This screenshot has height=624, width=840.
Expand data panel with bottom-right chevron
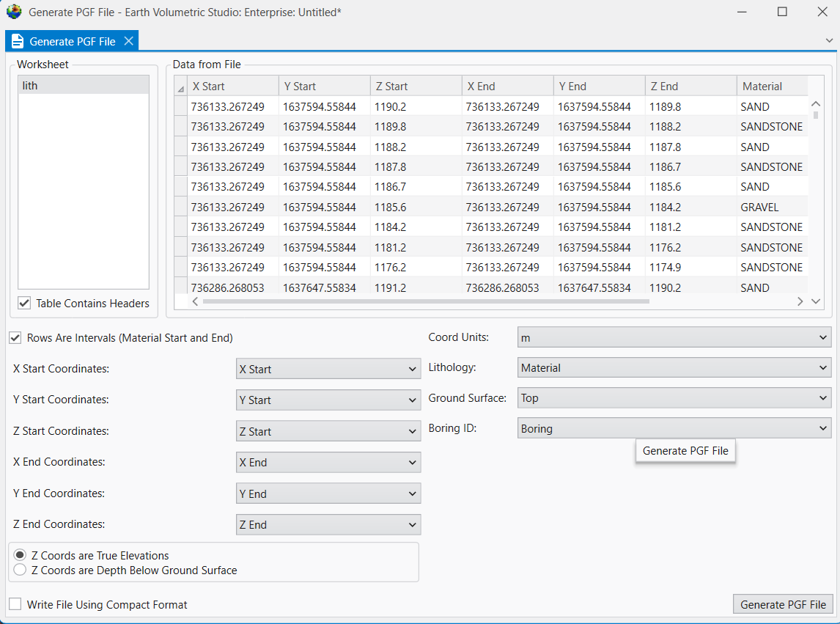(817, 301)
